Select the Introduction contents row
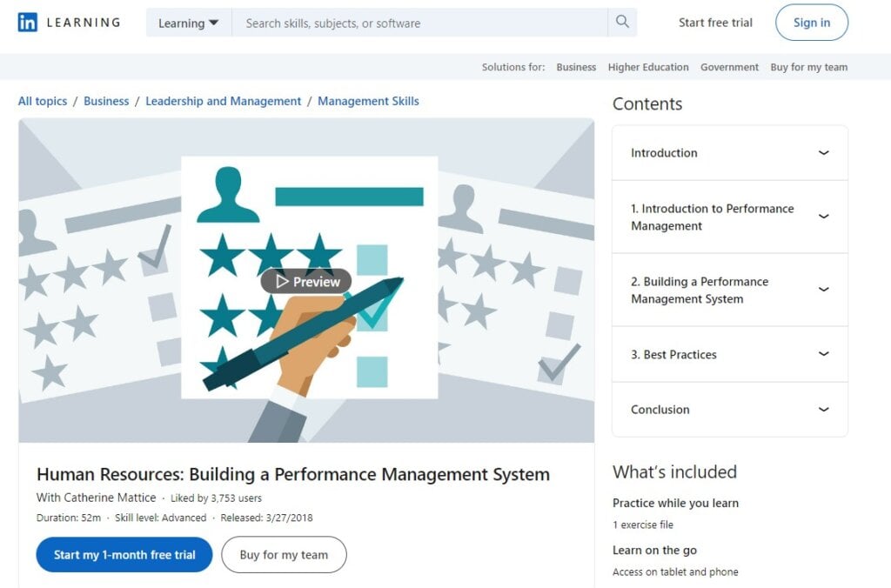The width and height of the screenshot is (891, 588). 730,153
